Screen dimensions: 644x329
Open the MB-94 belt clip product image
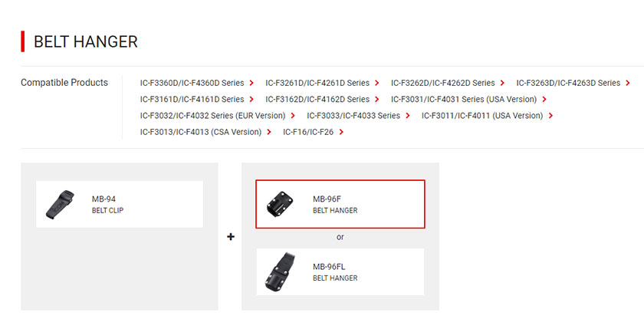tap(60, 205)
